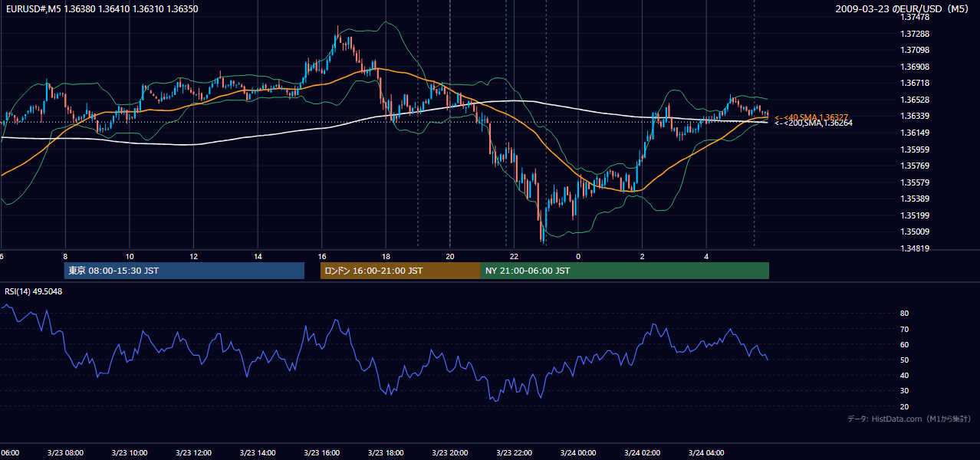Click the 3/23 22:00 bottom time label
This screenshot has width=980, height=460.
(514, 453)
